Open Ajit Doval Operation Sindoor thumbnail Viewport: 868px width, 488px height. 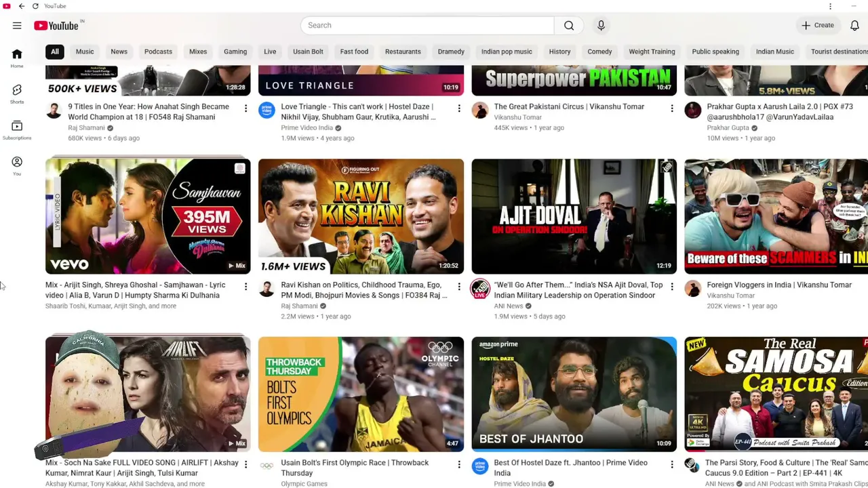tap(574, 216)
